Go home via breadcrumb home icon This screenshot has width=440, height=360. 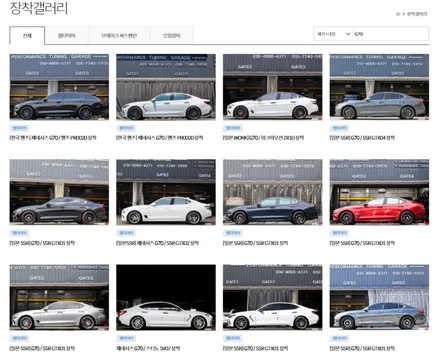pos(398,14)
